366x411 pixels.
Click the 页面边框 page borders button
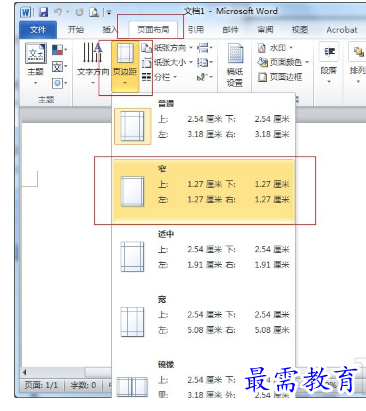click(x=280, y=77)
